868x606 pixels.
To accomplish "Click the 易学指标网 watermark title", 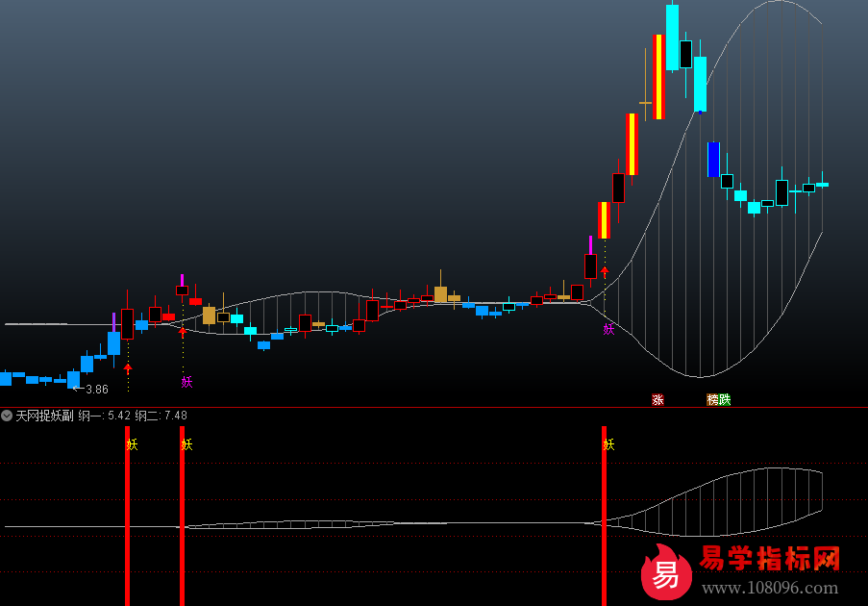I will 769,559.
